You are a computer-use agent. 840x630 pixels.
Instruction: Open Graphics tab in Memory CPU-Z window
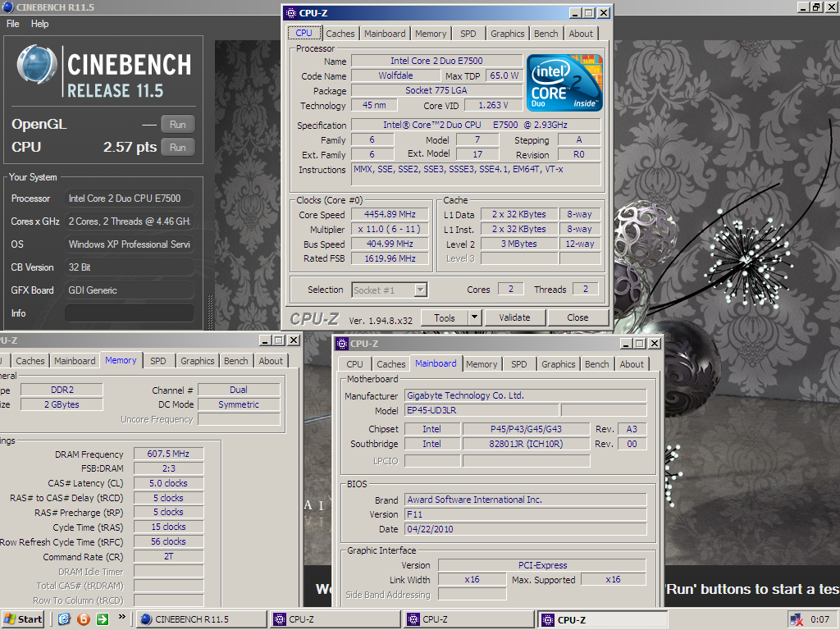pyautogui.click(x=197, y=361)
